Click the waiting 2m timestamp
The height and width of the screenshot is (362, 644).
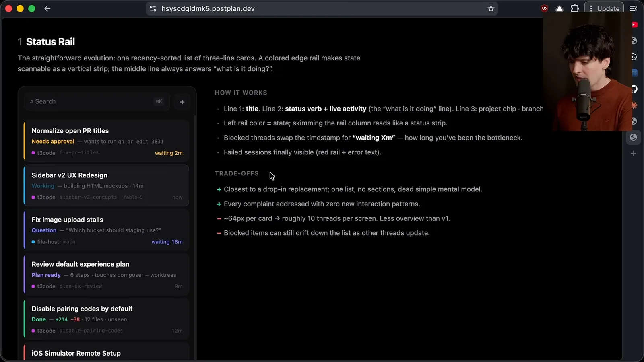tap(169, 153)
